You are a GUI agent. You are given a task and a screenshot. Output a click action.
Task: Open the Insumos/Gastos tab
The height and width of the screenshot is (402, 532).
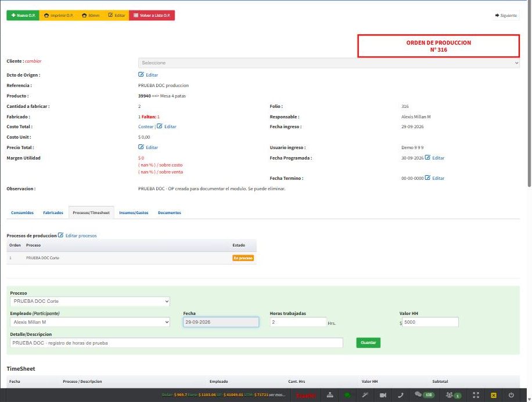click(x=134, y=212)
